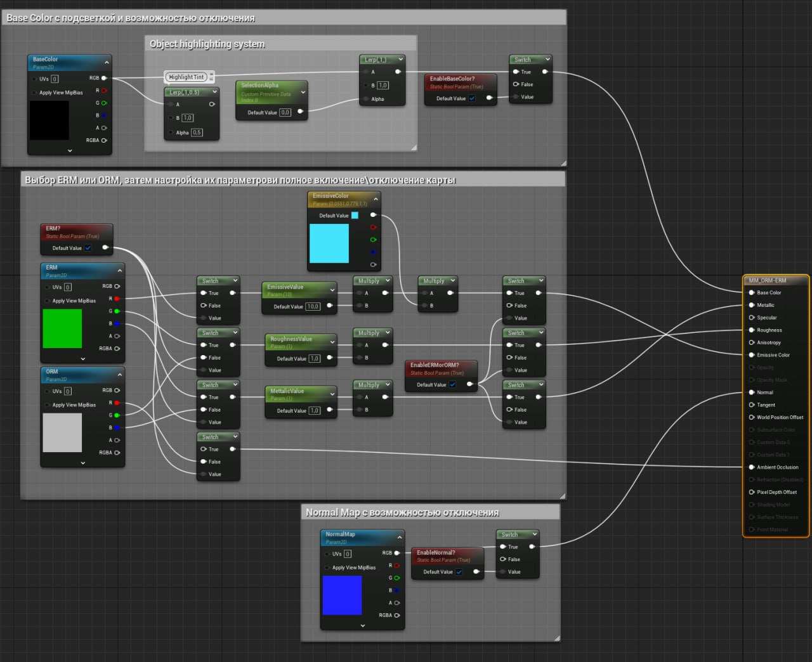The width and height of the screenshot is (812, 662).
Task: Click the output pin of the Highlight Tint node
Action: coord(211,77)
